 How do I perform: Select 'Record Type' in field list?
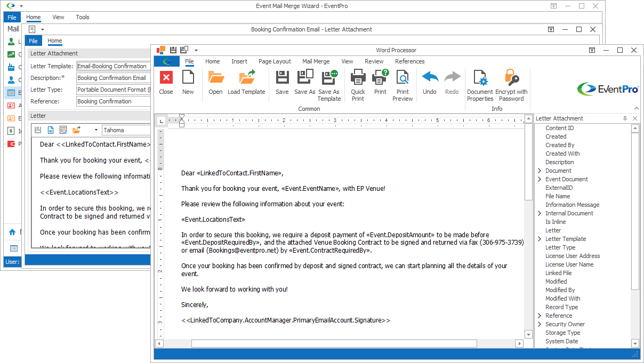tap(561, 307)
